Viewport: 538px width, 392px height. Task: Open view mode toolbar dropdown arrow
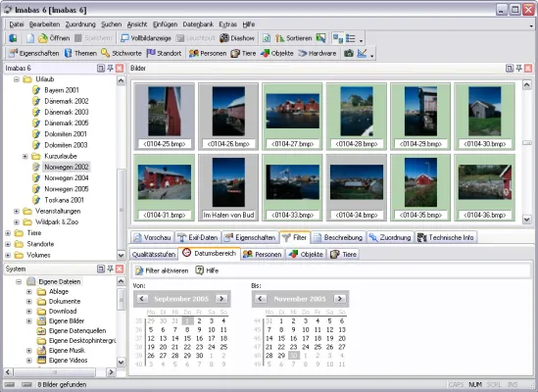pyautogui.click(x=361, y=40)
